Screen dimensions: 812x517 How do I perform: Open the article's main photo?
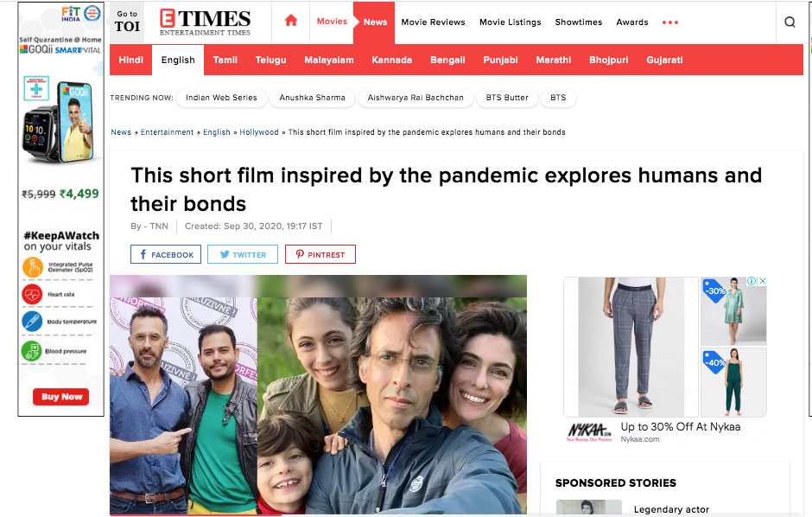pyautogui.click(x=318, y=395)
